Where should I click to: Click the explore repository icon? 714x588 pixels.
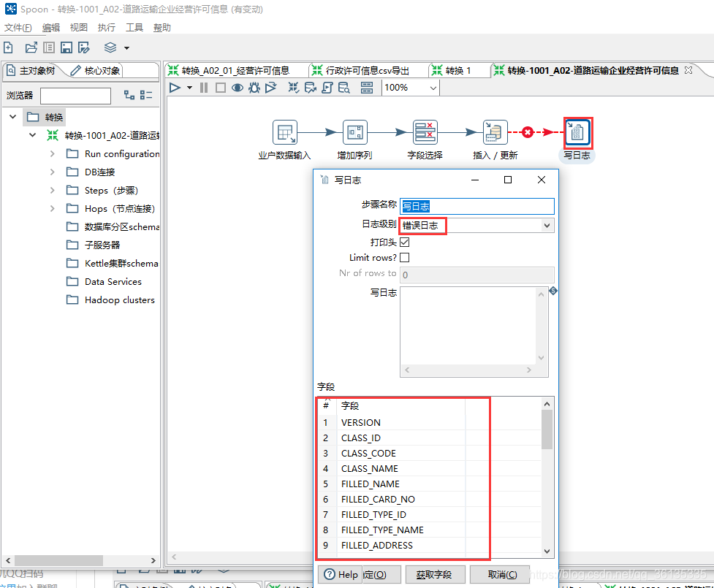click(x=49, y=47)
